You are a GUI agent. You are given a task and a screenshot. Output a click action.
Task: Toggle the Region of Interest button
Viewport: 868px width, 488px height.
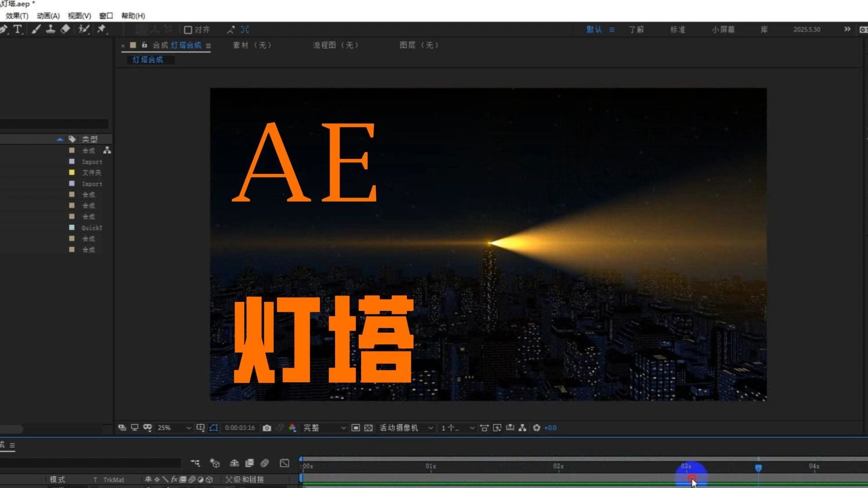pos(356,427)
